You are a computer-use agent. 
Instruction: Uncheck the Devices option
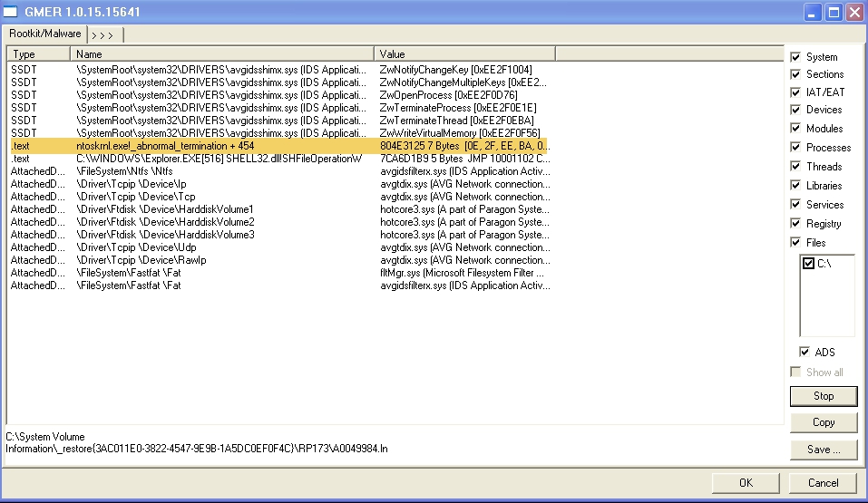[x=795, y=110]
